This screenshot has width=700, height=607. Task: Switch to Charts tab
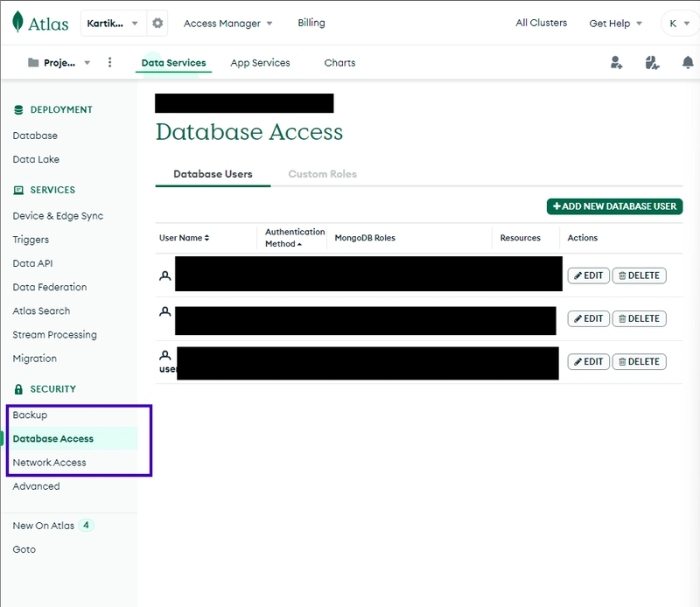(339, 63)
